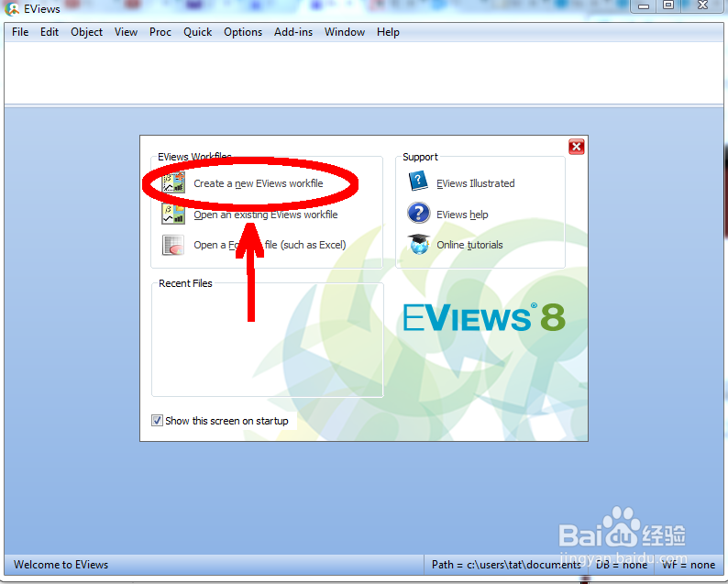
Task: Click the EViews Illustrated book icon
Action: click(418, 181)
